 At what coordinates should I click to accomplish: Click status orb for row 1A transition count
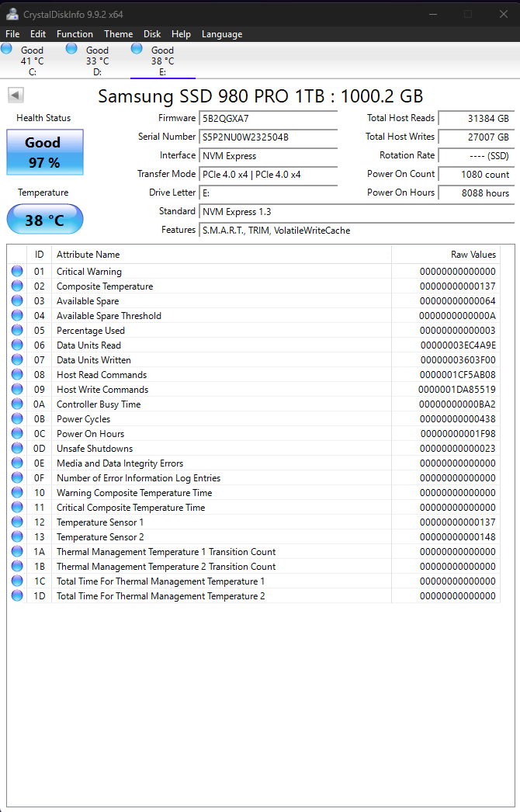[17, 551]
